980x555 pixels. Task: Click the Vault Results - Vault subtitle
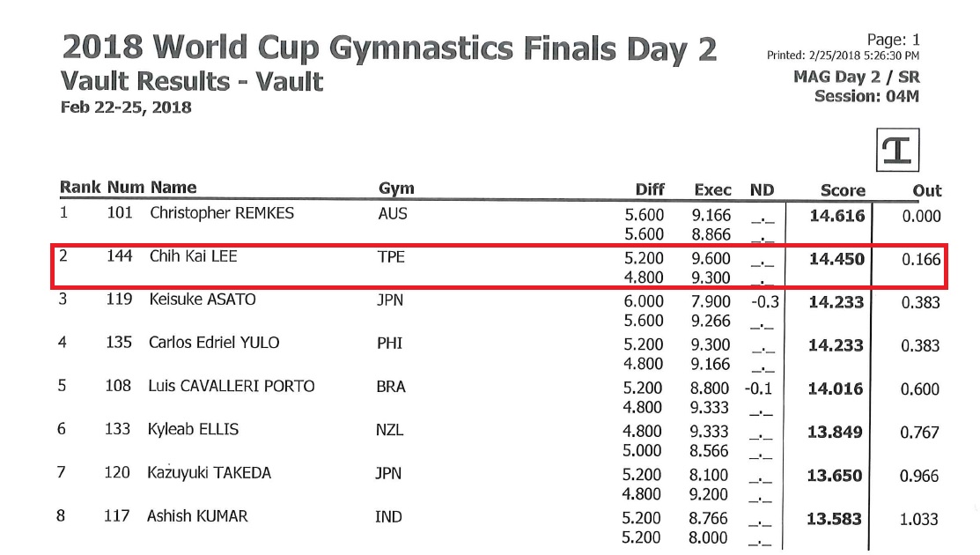192,82
